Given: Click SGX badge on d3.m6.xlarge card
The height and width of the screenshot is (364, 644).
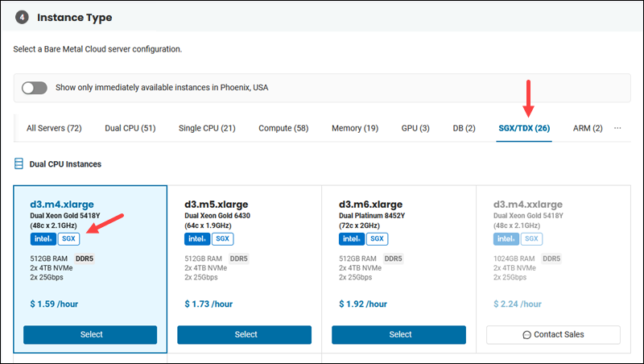Looking at the screenshot, I should tap(377, 238).
